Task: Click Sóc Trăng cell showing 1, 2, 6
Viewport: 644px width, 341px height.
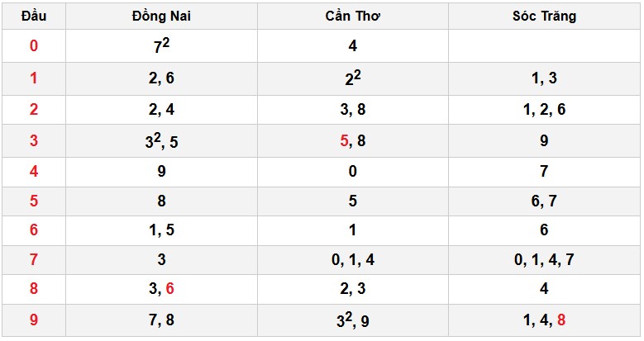Action: click(x=544, y=110)
